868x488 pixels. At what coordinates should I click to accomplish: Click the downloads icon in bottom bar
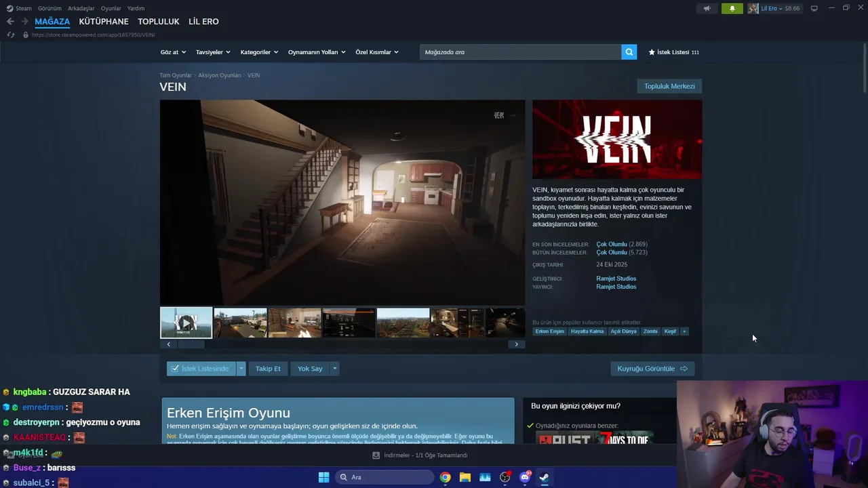(x=376, y=455)
